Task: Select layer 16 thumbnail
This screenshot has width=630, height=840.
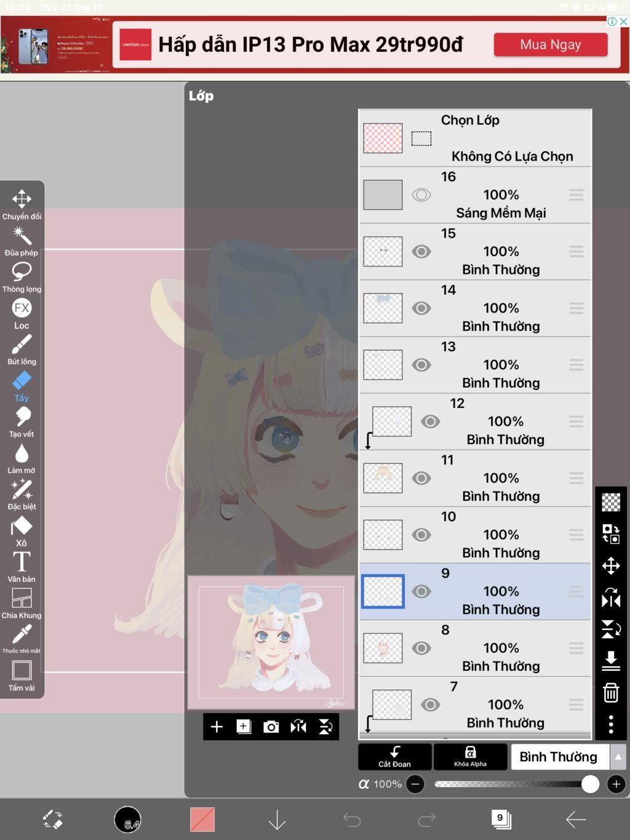Action: [383, 195]
